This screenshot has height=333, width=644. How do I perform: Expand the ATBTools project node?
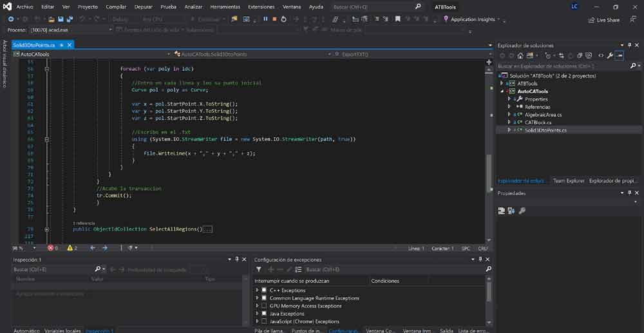point(502,84)
